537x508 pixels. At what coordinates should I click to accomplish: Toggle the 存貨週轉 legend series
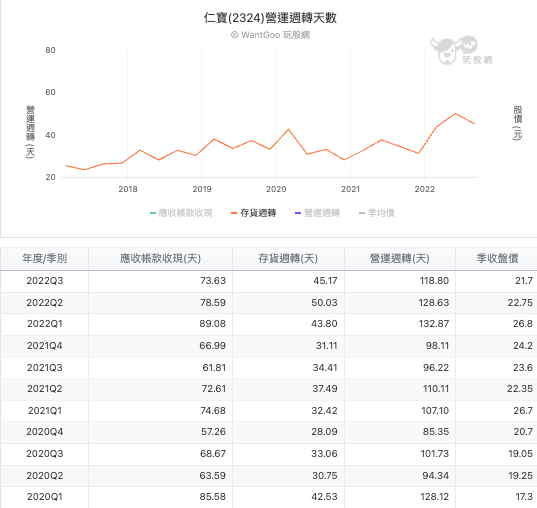(253, 213)
